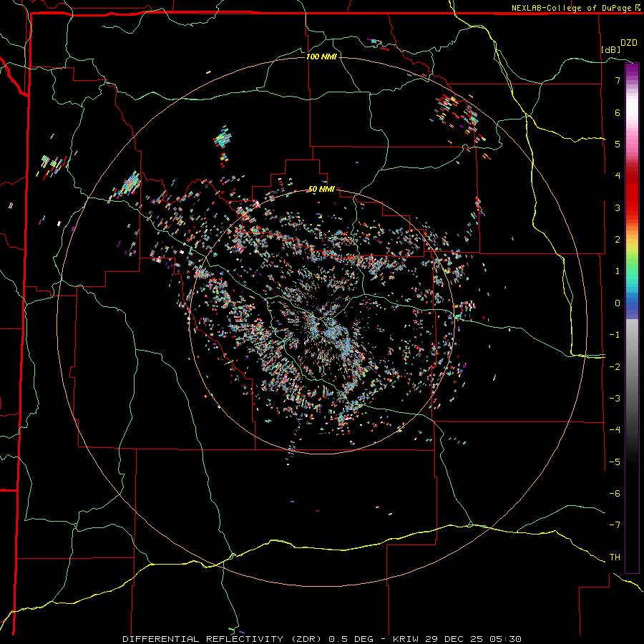This screenshot has width=644, height=644.
Task: Click the 50 NMI range ring label
Action: click(321, 190)
